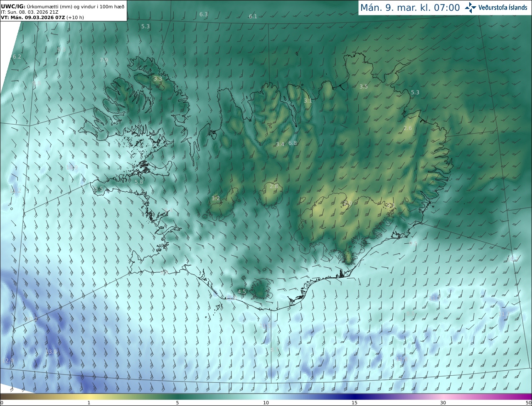This screenshot has height=406, width=532.
Task: Click the 6.2 value on the map
Action: click(17, 56)
